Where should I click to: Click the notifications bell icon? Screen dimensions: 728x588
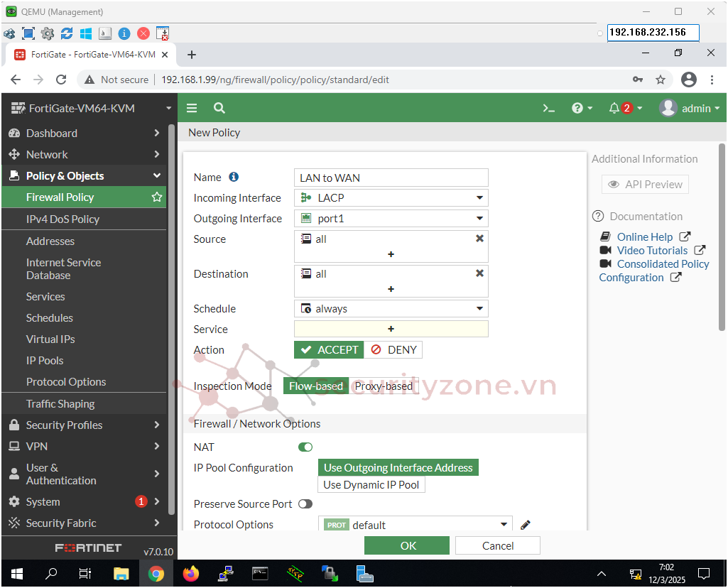coord(614,108)
